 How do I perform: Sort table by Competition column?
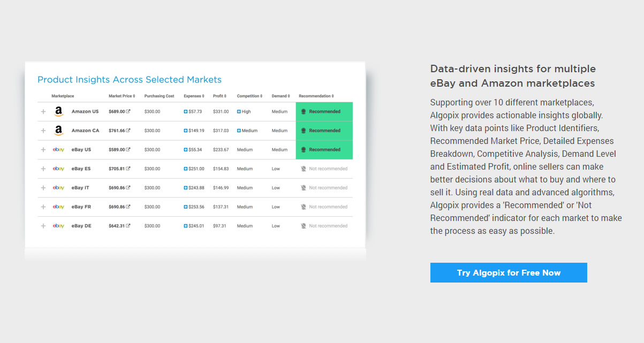(249, 96)
